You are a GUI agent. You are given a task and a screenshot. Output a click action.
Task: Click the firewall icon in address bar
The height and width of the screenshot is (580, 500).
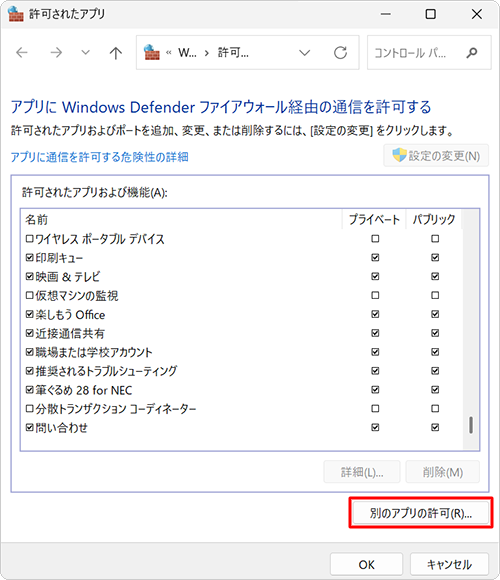click(x=152, y=53)
